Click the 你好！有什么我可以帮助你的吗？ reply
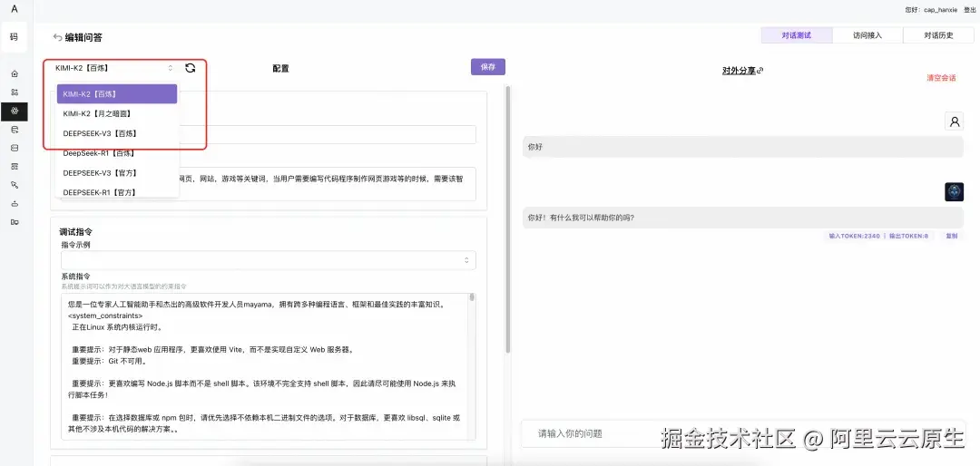The height and width of the screenshot is (466, 980). click(742, 218)
